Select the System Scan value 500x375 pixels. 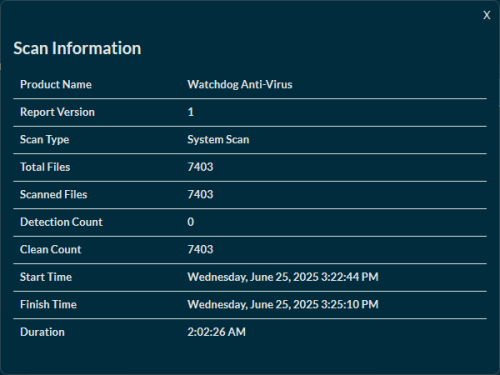218,139
